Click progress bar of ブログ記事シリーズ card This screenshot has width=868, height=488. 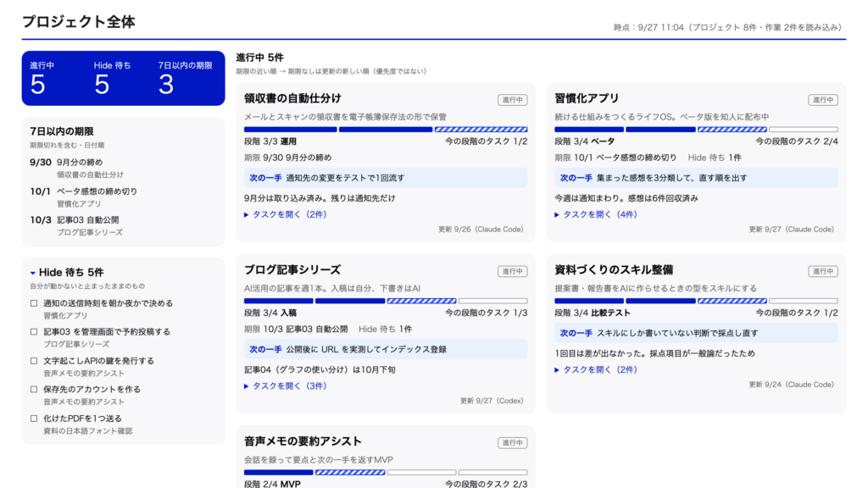point(386,301)
